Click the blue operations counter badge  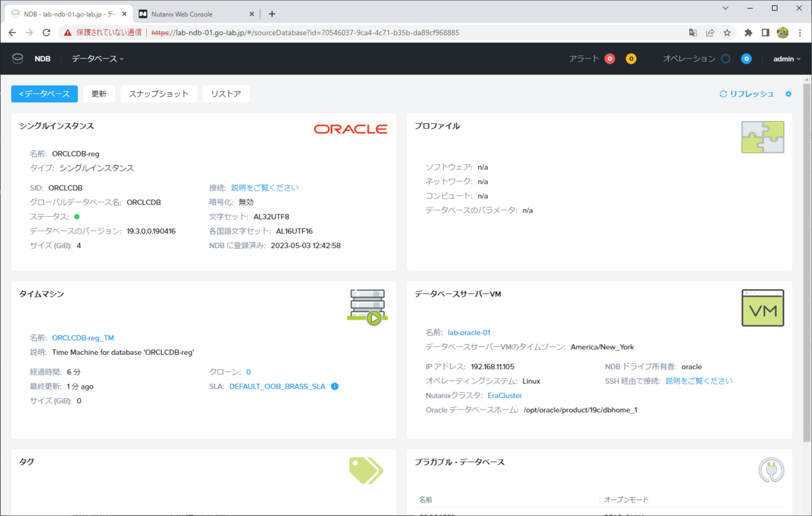pos(746,59)
